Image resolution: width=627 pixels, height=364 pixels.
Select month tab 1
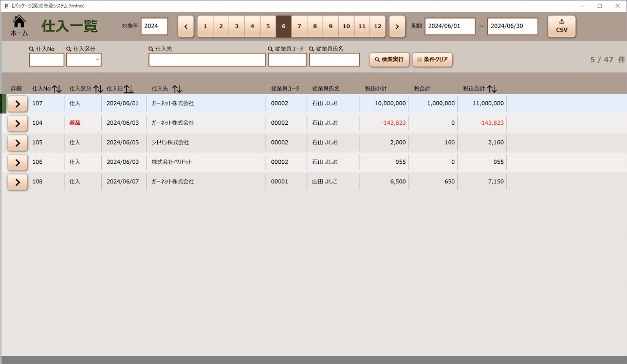click(206, 26)
